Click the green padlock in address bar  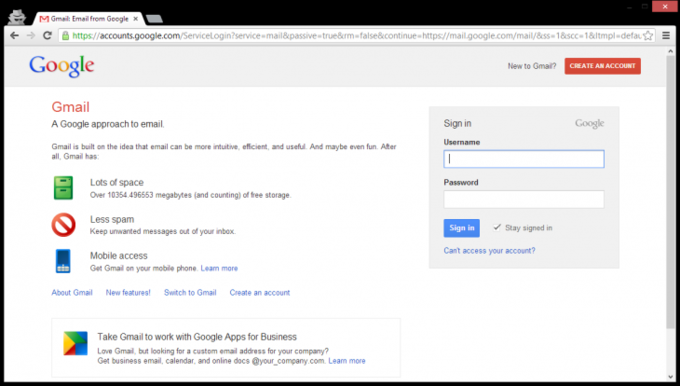(65, 36)
